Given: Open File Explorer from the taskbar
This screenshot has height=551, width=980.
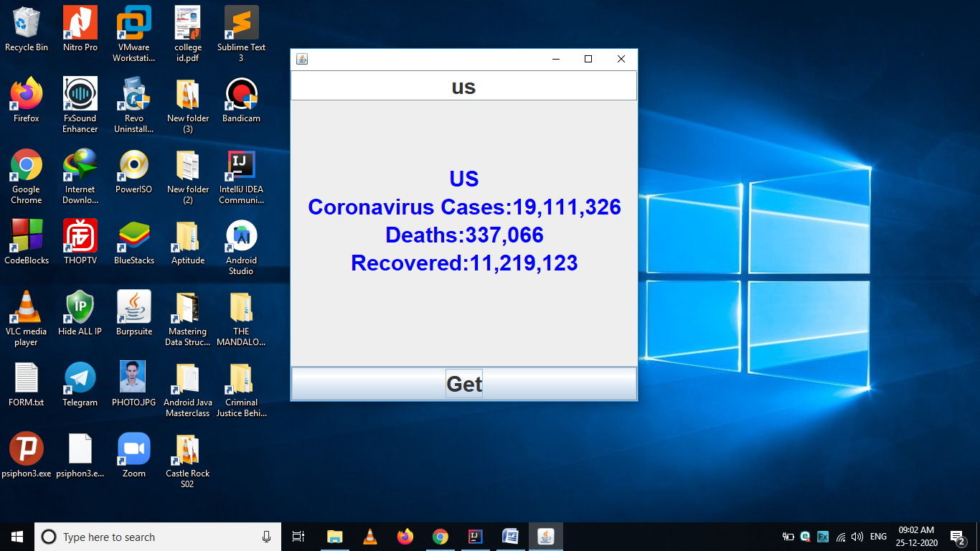Looking at the screenshot, I should point(334,537).
